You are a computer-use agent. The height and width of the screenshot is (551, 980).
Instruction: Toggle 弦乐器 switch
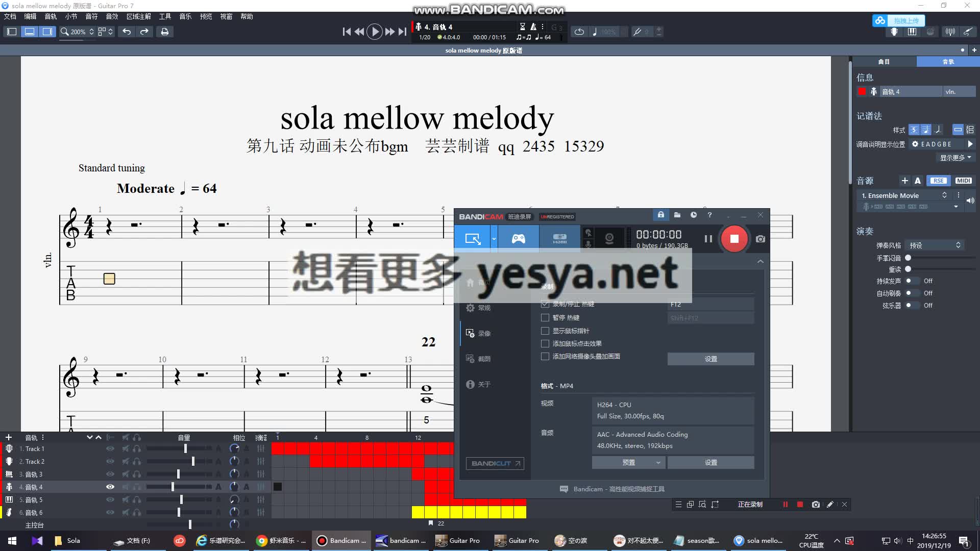tap(912, 306)
